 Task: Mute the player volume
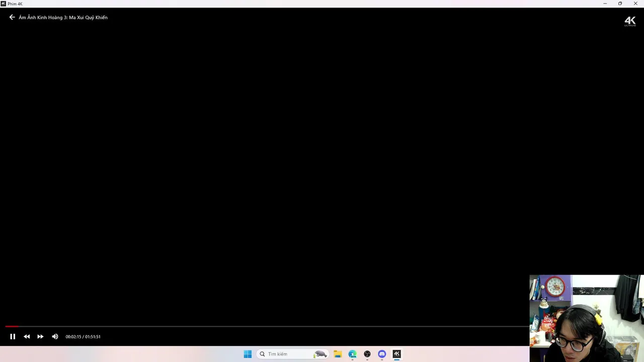point(55,336)
